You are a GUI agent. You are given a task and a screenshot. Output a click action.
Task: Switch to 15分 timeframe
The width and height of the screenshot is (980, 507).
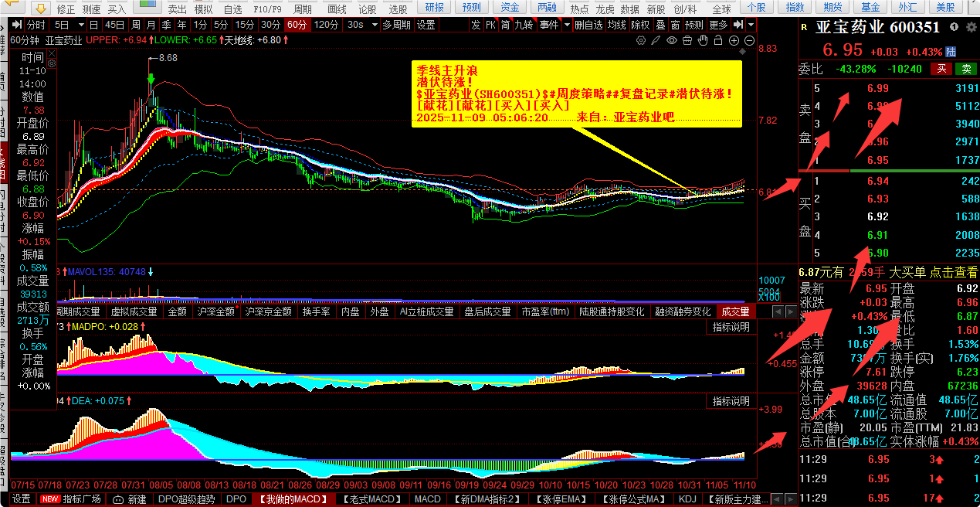(245, 24)
